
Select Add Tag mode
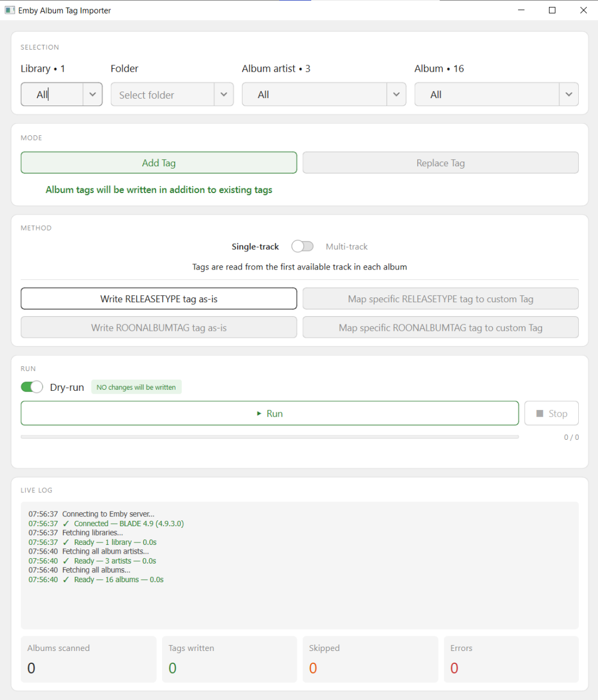coord(159,163)
